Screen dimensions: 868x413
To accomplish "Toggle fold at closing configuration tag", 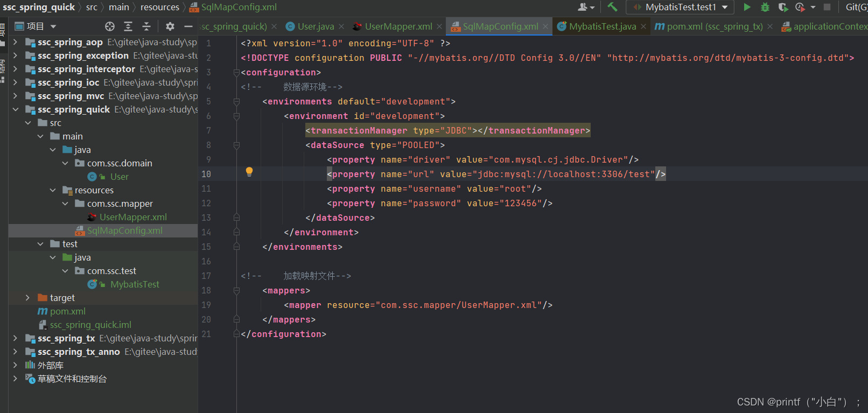I will pyautogui.click(x=236, y=334).
